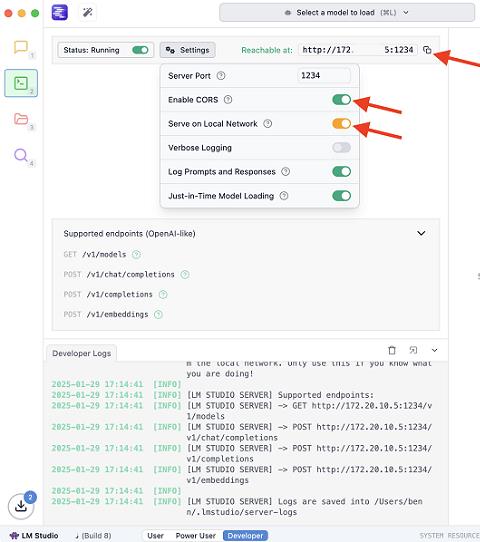Open the Downloads icon with badge
Viewport: 480px width, 542px height.
click(21, 506)
